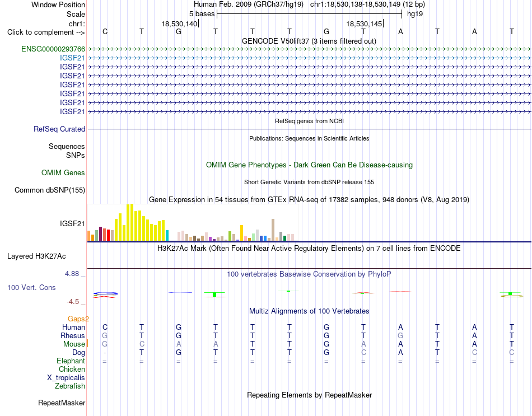
Task: Click the chr1: base position label
Action: coord(77,24)
